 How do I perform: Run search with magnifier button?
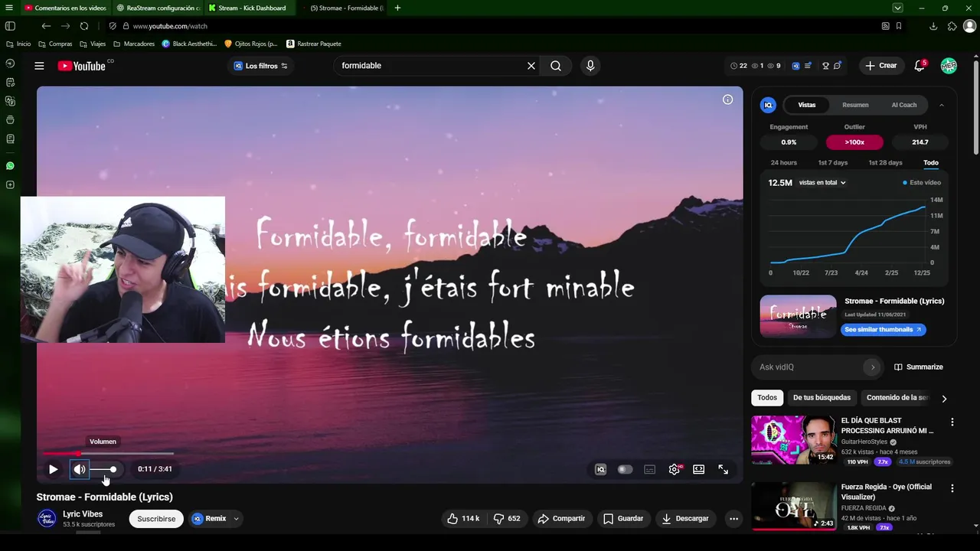(x=556, y=66)
